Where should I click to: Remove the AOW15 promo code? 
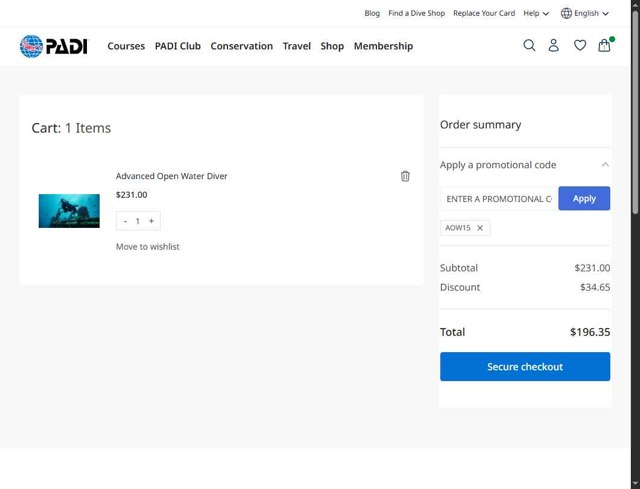pos(480,228)
